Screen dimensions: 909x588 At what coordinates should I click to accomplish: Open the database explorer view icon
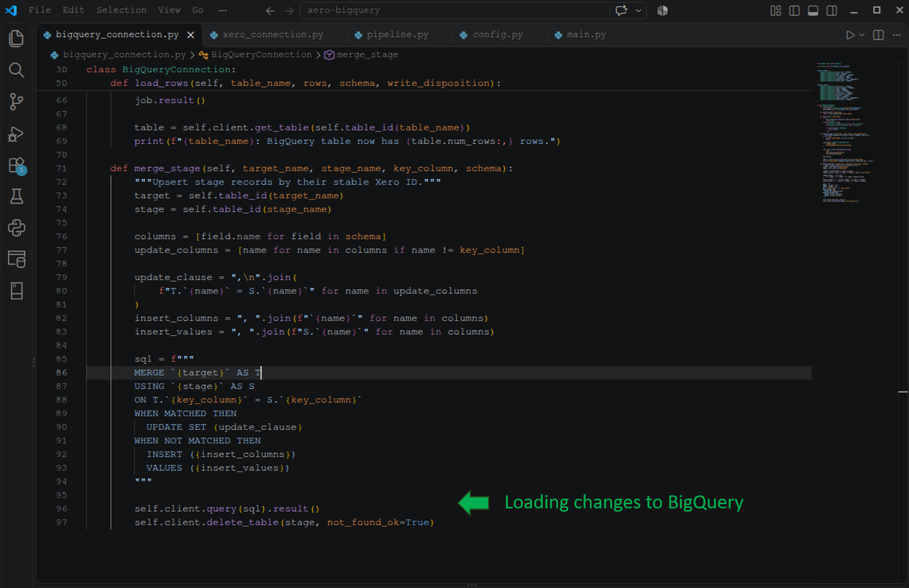[16, 259]
